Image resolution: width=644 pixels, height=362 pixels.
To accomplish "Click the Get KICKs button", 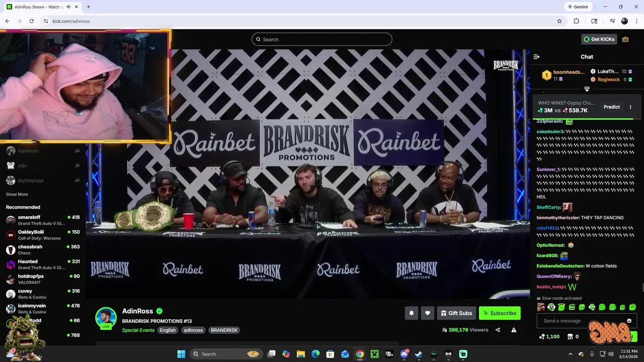I will coord(599,39).
